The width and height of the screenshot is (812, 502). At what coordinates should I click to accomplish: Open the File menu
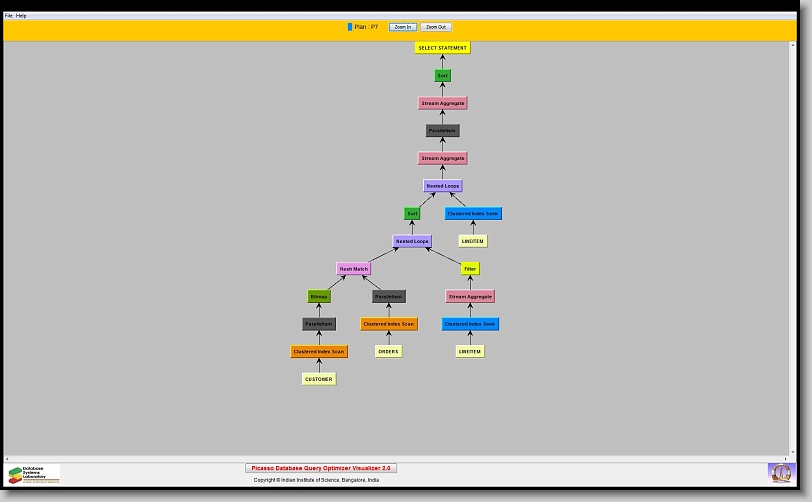9,16
